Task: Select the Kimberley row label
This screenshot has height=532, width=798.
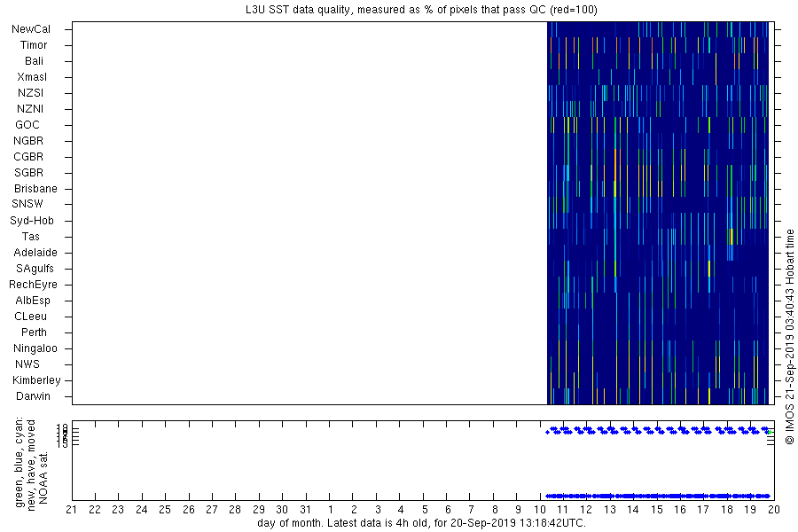Action: click(x=34, y=380)
